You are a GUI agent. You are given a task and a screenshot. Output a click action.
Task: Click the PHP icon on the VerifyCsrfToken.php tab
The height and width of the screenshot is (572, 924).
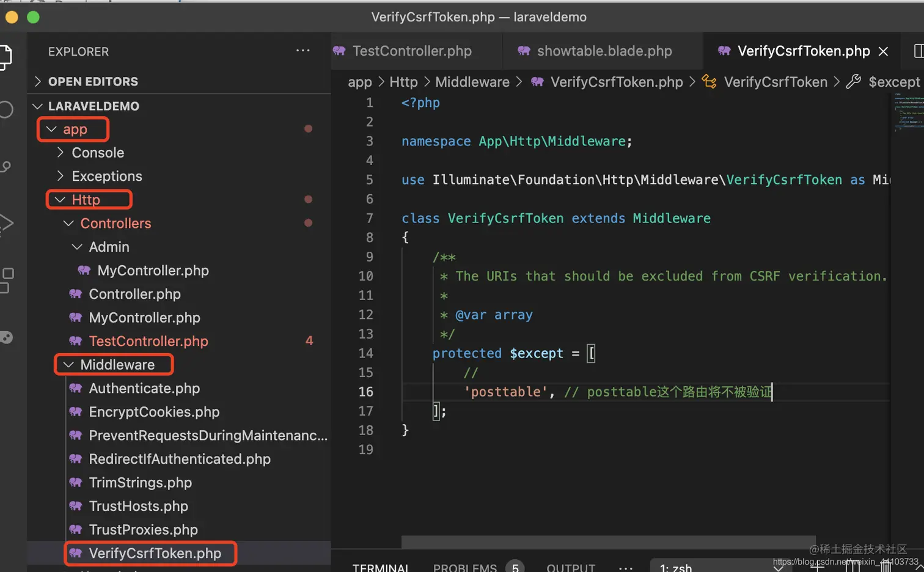pyautogui.click(x=724, y=51)
